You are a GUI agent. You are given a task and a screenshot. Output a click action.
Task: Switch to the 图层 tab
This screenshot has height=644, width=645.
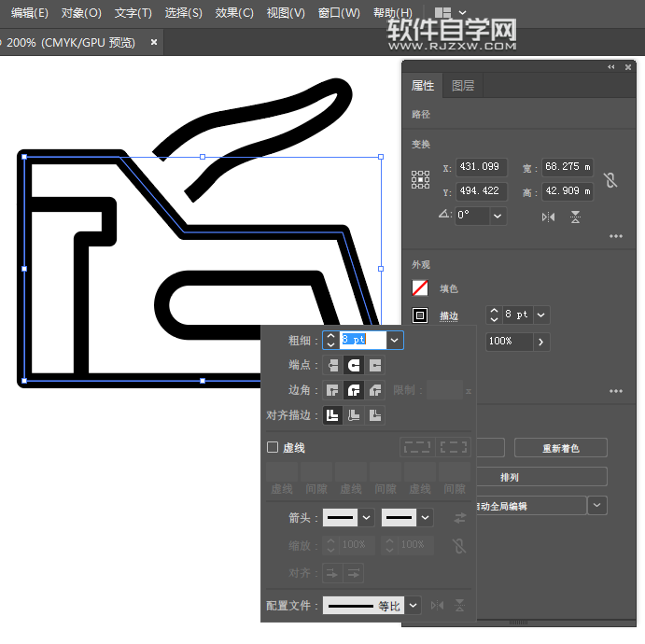pos(463,86)
